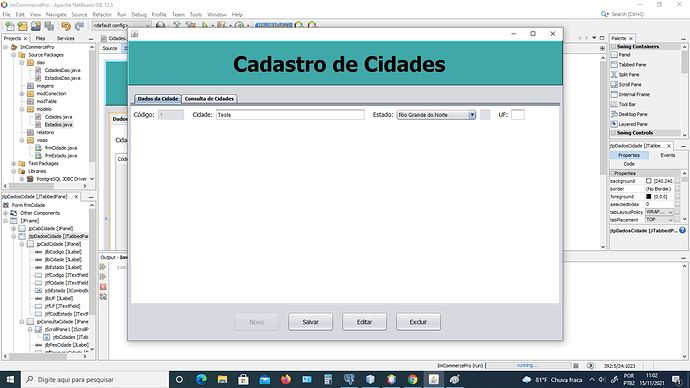Viewport: 690px width, 388px height.
Task: Click the Undo toolbar icon
Action: click(66, 26)
